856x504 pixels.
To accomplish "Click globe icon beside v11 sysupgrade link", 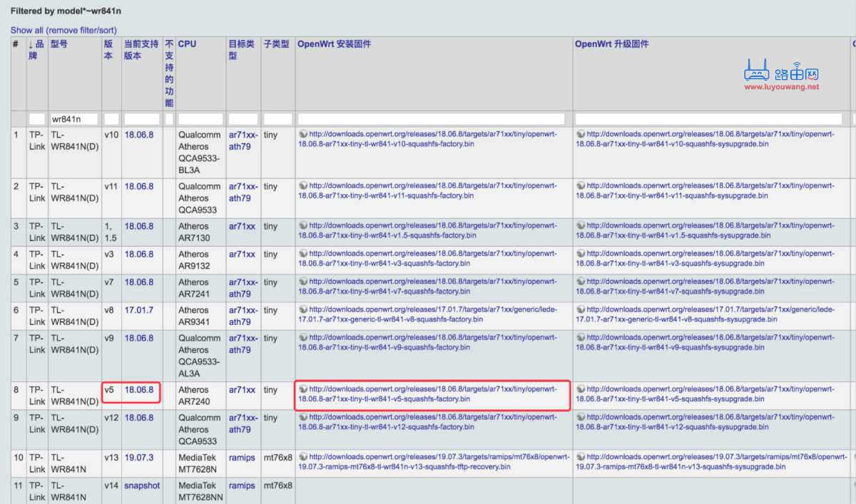I will coord(581,185).
